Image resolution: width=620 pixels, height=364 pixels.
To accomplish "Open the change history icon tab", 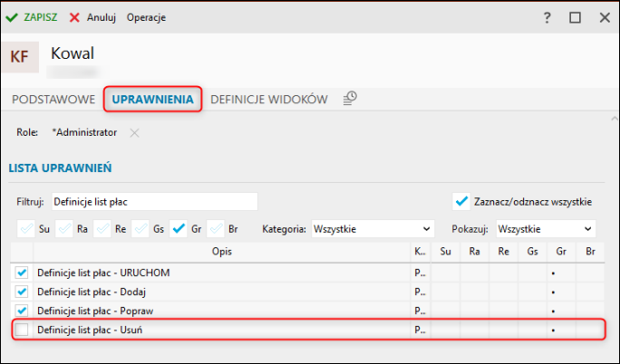I will tap(350, 99).
